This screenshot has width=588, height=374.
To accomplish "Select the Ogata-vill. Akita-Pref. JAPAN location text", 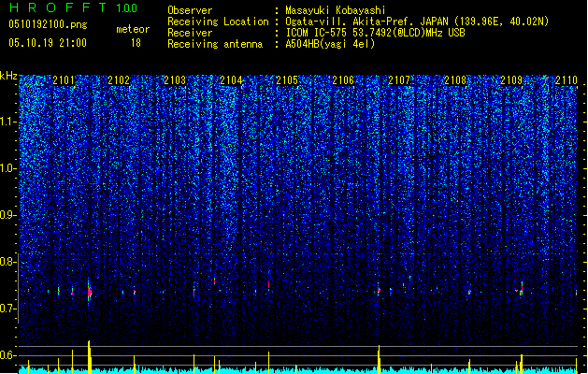I will point(417,22).
